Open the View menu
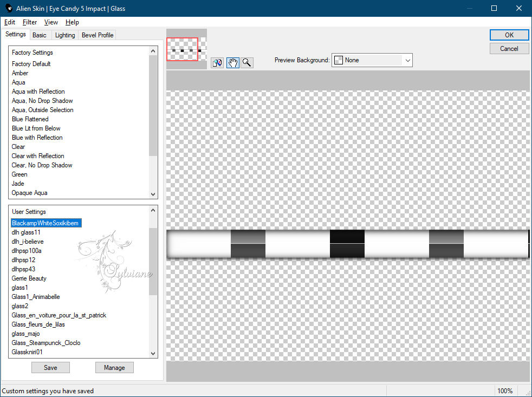The height and width of the screenshot is (397, 532). point(51,22)
